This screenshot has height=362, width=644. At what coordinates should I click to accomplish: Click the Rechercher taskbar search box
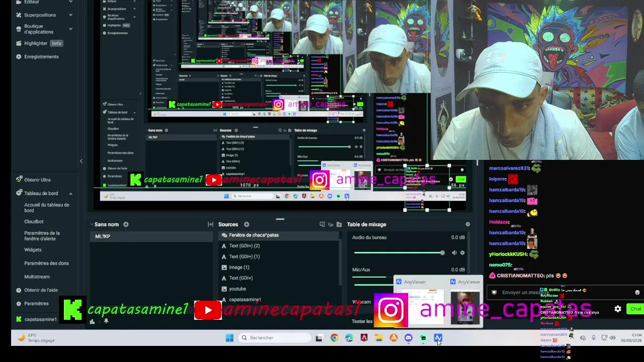pos(275,338)
